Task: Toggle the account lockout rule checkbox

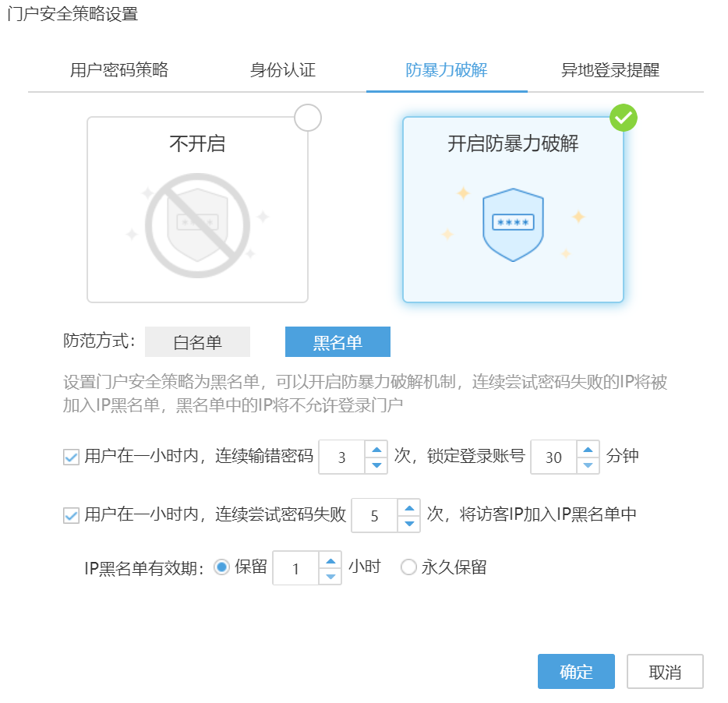Action: pyautogui.click(x=72, y=457)
